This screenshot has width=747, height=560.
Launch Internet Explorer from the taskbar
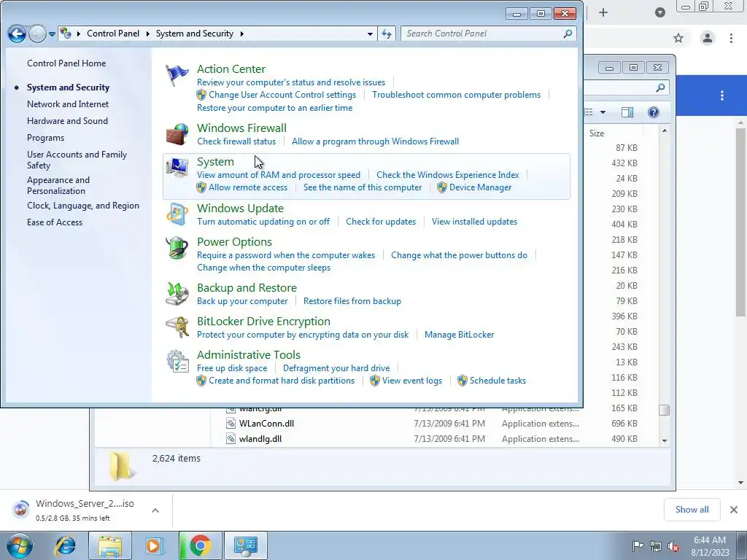(65, 545)
